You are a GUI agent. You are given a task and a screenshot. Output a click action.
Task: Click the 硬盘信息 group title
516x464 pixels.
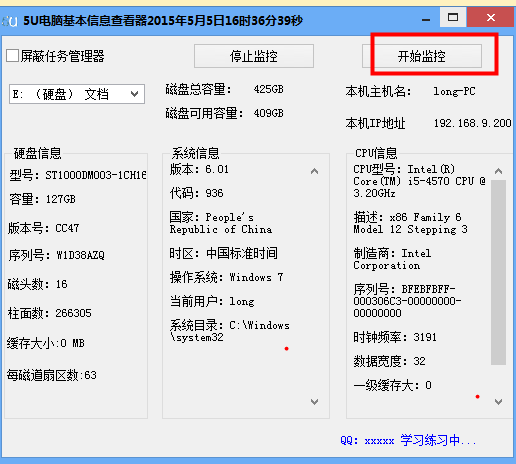37,153
